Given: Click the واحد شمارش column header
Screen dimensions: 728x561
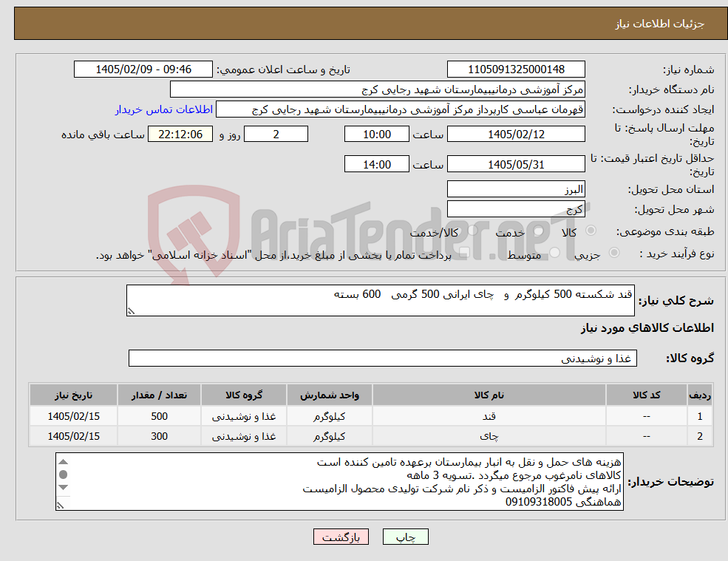Looking at the screenshot, I should [x=329, y=395].
